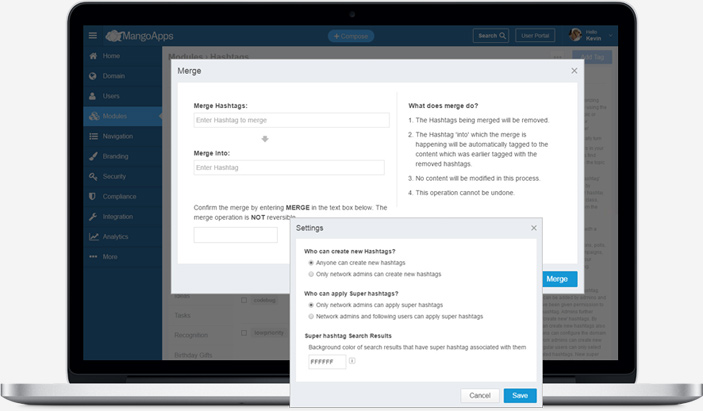Open the Compliance menu item
This screenshot has height=411, width=703.
pyautogui.click(x=122, y=196)
